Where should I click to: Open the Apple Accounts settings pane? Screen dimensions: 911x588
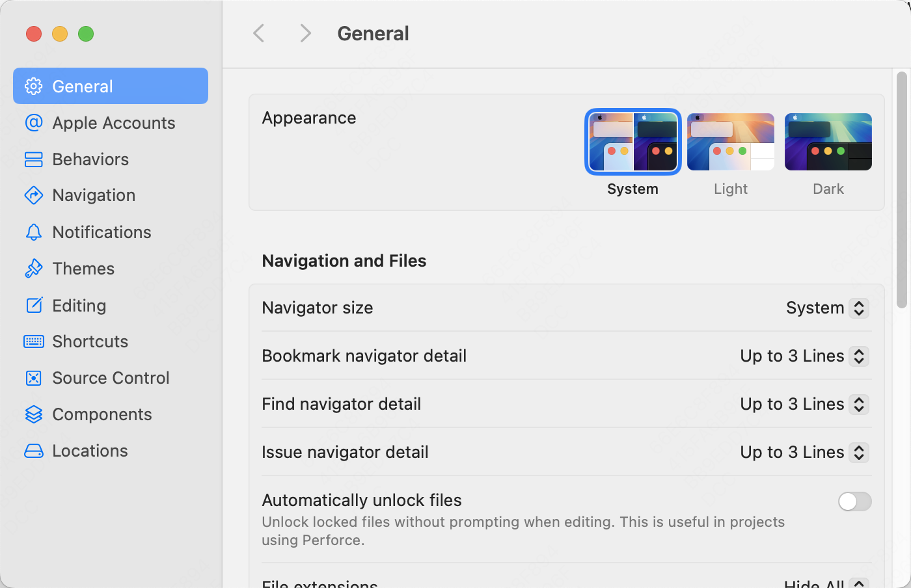tap(111, 122)
